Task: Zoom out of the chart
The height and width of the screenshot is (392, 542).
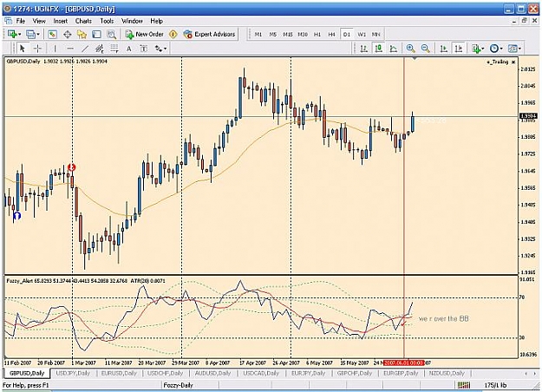Action: tap(426, 49)
